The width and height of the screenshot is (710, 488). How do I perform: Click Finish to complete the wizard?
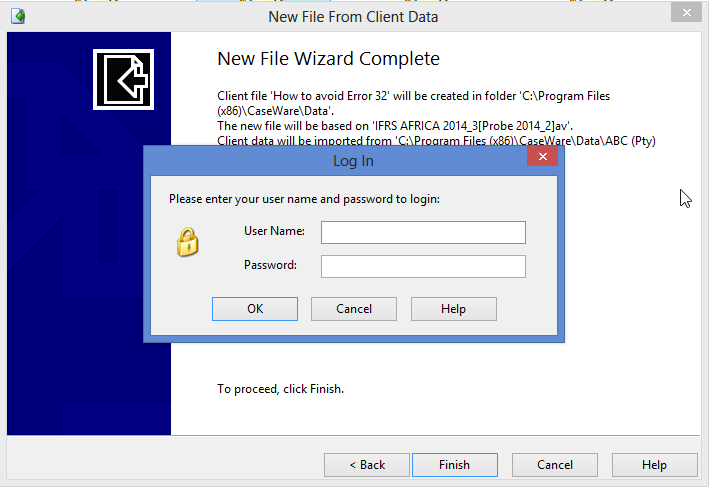click(x=454, y=465)
